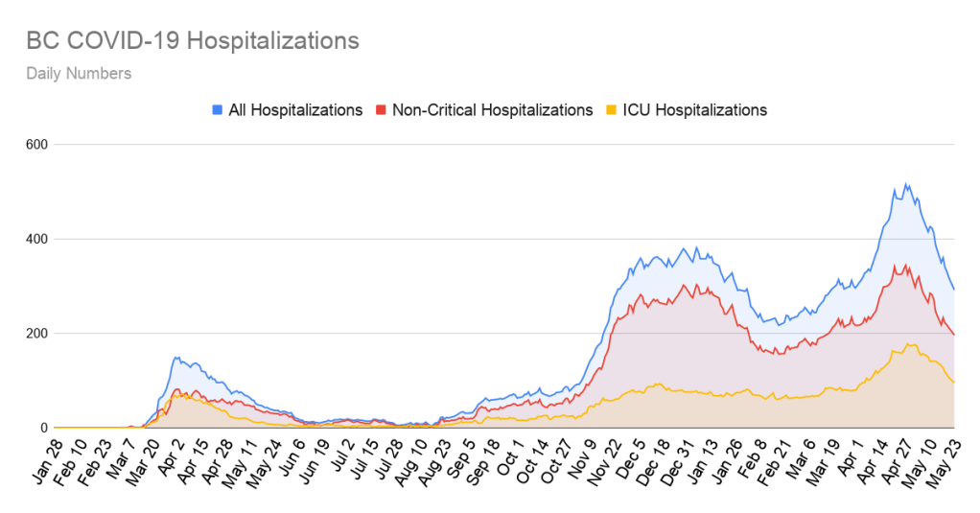Screen dimensions: 980x513
Task: Click the blue line's highest peak above 500
Action: pyautogui.click(x=906, y=184)
